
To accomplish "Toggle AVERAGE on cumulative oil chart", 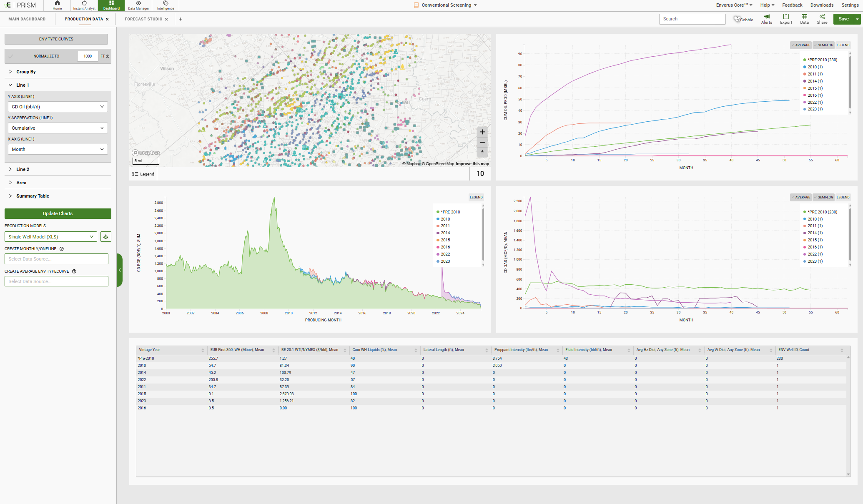I will (x=800, y=45).
